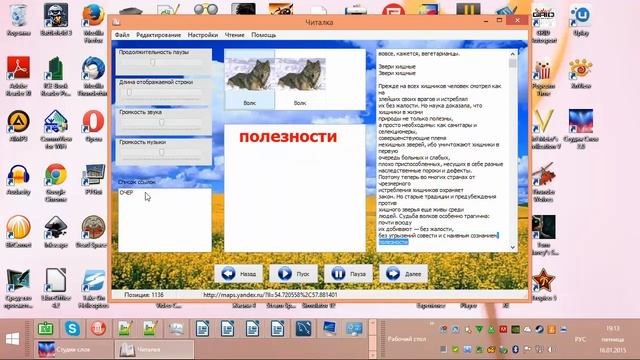Screen dimensions: 640x360
Task: Open the Take On Helicopters desktop shortcut
Action: coord(93,288)
